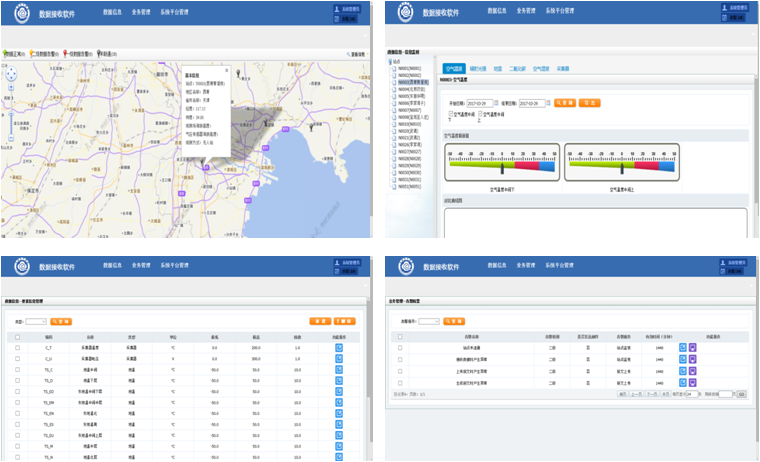
Task: Click the easternmost station pin on the map
Action: 312,127
